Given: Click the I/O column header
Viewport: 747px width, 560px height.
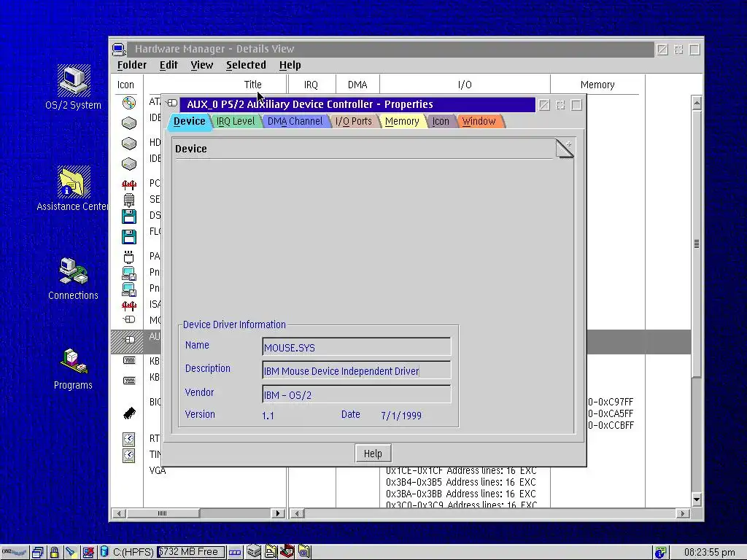Looking at the screenshot, I should tap(465, 85).
